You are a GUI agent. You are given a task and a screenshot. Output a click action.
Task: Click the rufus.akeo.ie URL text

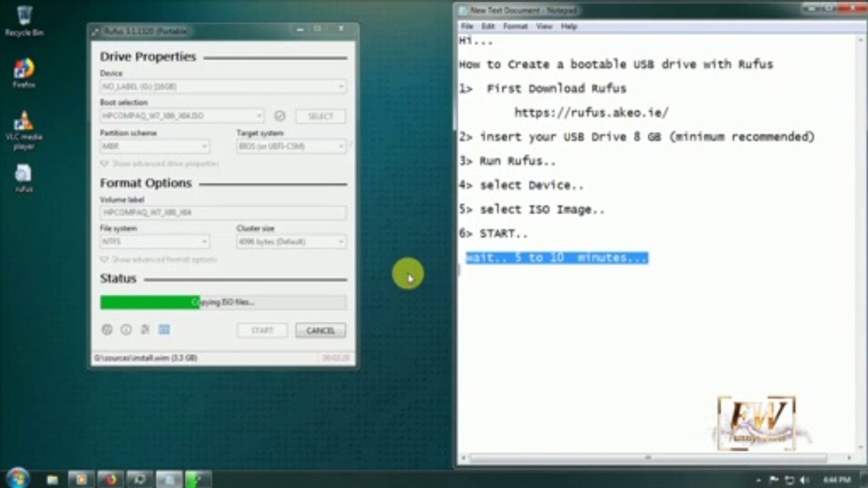click(x=591, y=113)
